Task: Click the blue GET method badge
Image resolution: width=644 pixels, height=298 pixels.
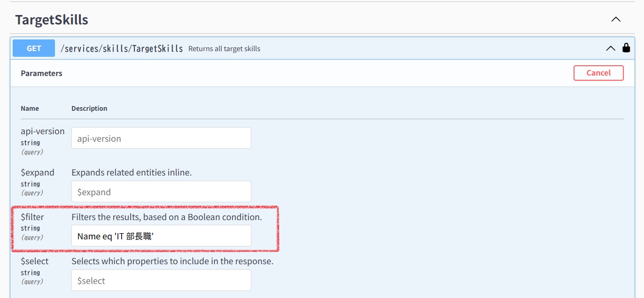Action: [34, 48]
